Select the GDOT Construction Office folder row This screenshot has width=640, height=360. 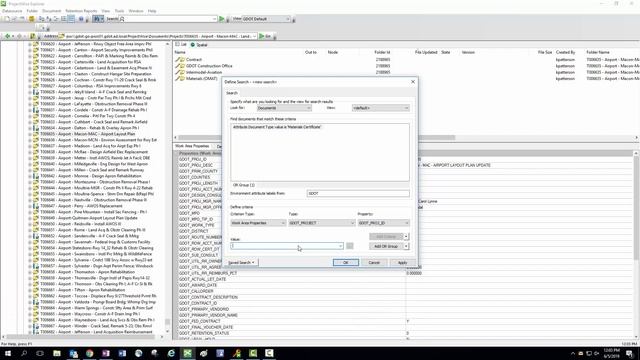pyautogui.click(x=209, y=66)
